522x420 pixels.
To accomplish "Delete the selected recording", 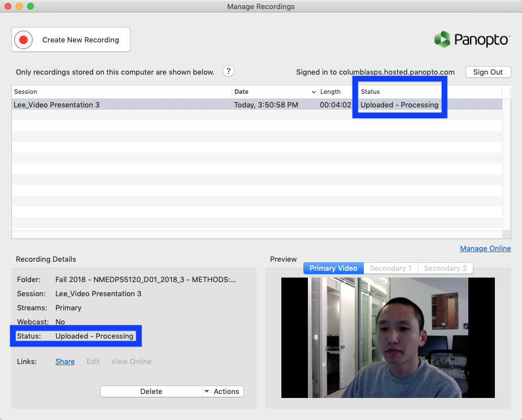I will click(x=151, y=391).
